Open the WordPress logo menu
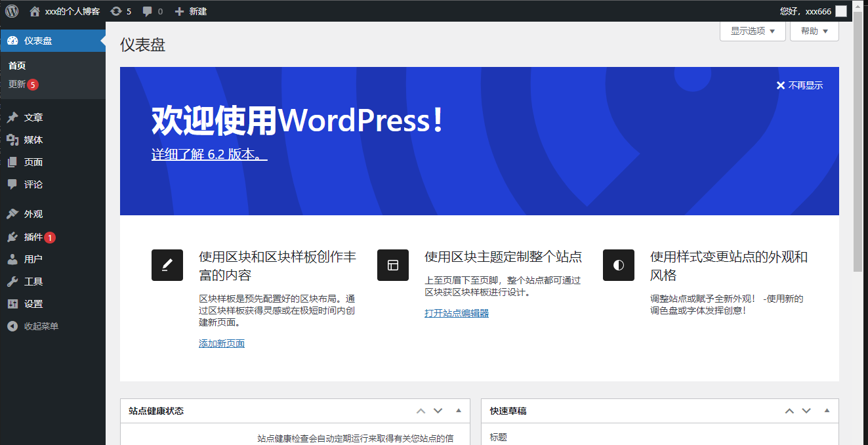The height and width of the screenshot is (445, 868). pos(12,11)
